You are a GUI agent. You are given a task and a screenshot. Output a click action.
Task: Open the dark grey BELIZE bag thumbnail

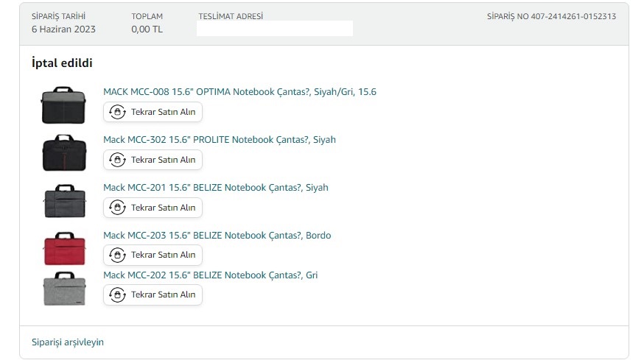(x=65, y=201)
